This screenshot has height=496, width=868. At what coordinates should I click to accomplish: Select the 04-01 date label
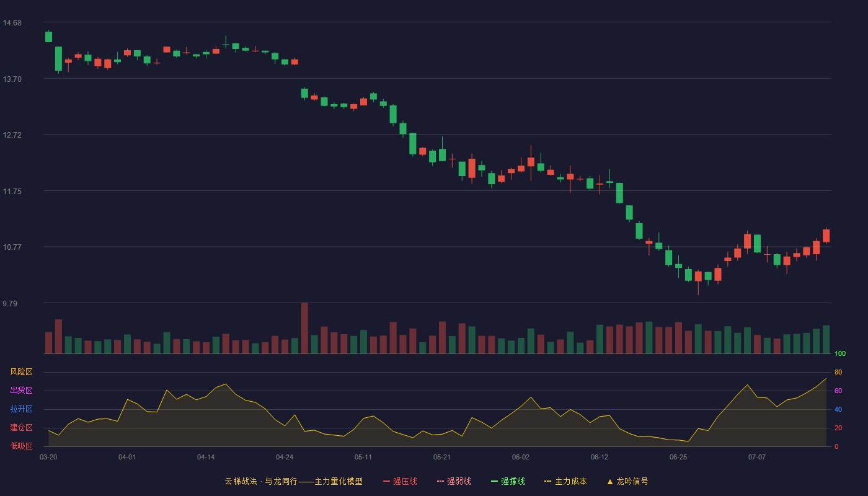point(127,457)
